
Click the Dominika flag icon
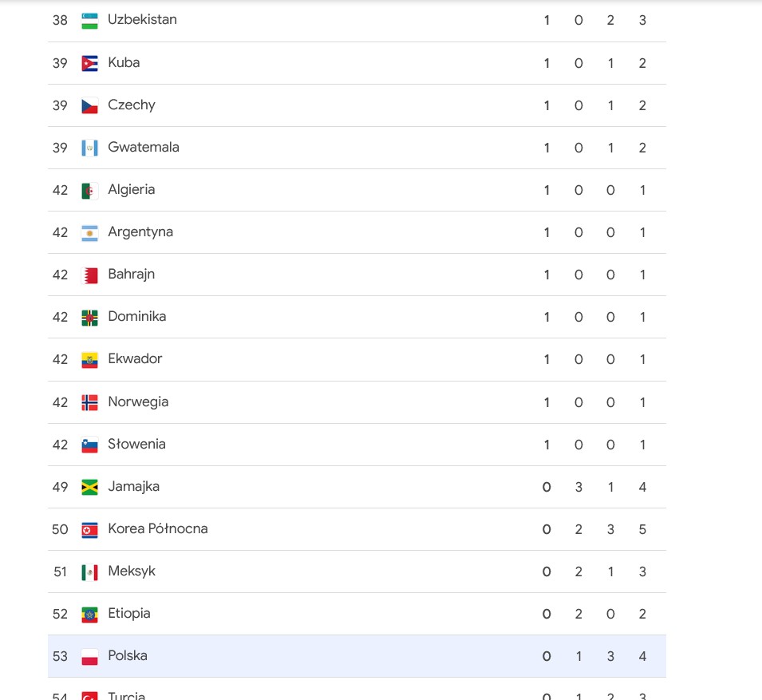[x=89, y=318]
